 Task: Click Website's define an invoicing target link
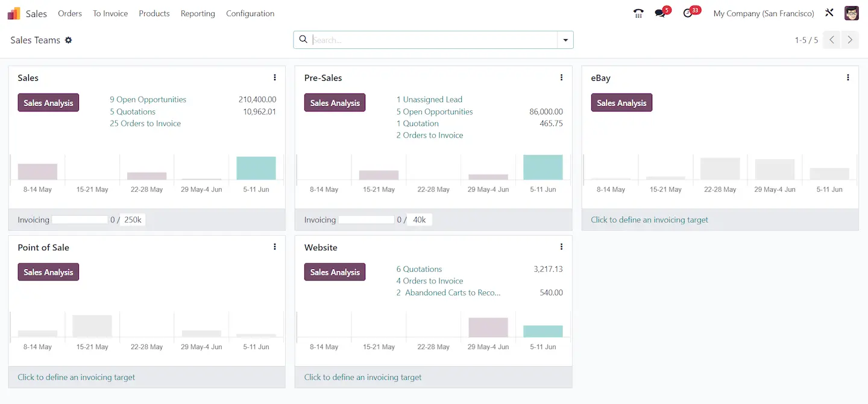click(x=363, y=377)
